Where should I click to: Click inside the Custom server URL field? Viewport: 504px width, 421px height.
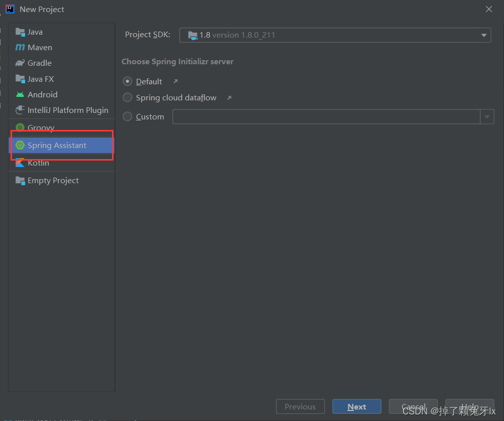click(x=326, y=116)
